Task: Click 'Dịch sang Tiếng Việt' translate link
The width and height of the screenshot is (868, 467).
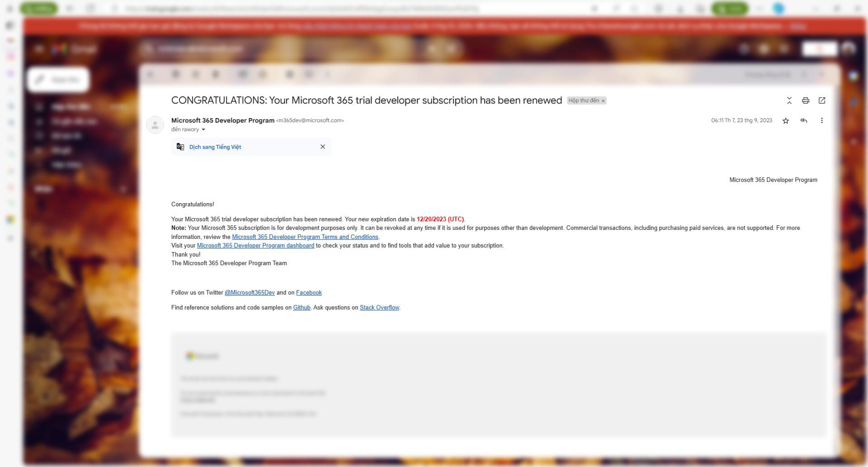Action: click(x=215, y=147)
